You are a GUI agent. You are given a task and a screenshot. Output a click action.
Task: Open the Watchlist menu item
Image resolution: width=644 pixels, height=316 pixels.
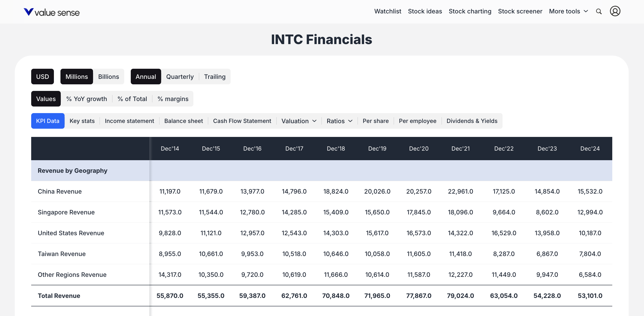coord(388,11)
